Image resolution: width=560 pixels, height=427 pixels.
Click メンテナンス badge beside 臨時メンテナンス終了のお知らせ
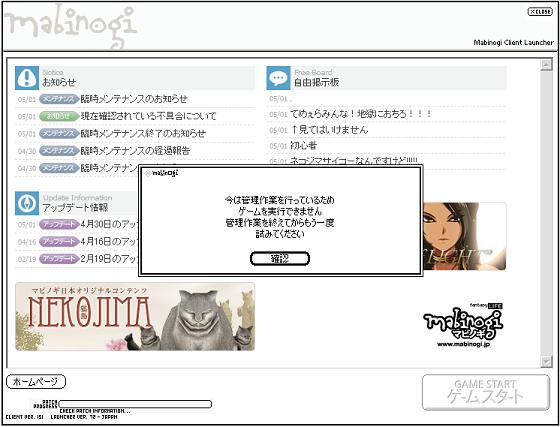(x=59, y=133)
